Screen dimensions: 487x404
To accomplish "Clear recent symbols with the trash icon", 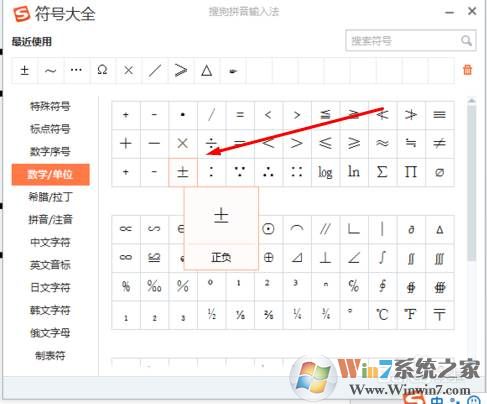I will [x=467, y=70].
